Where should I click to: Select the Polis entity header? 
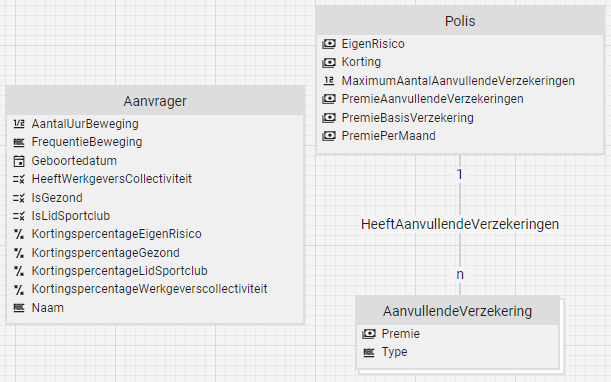point(460,21)
